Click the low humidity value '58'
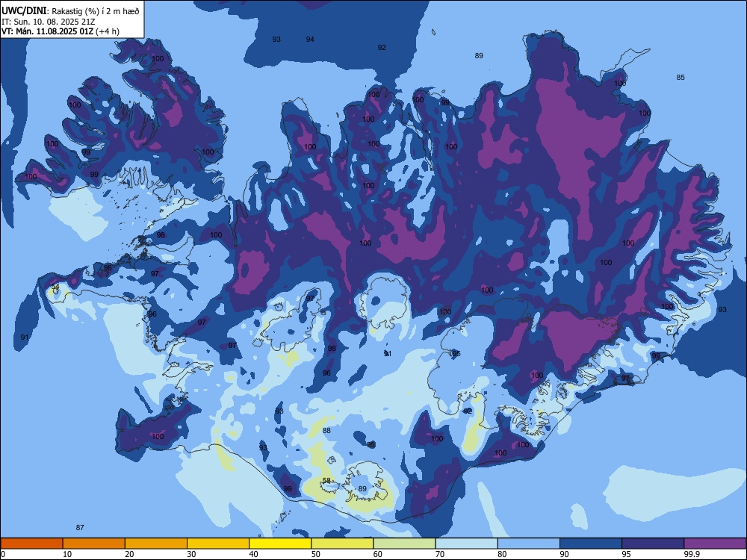Screen dimensions: 747x560 (327, 480)
